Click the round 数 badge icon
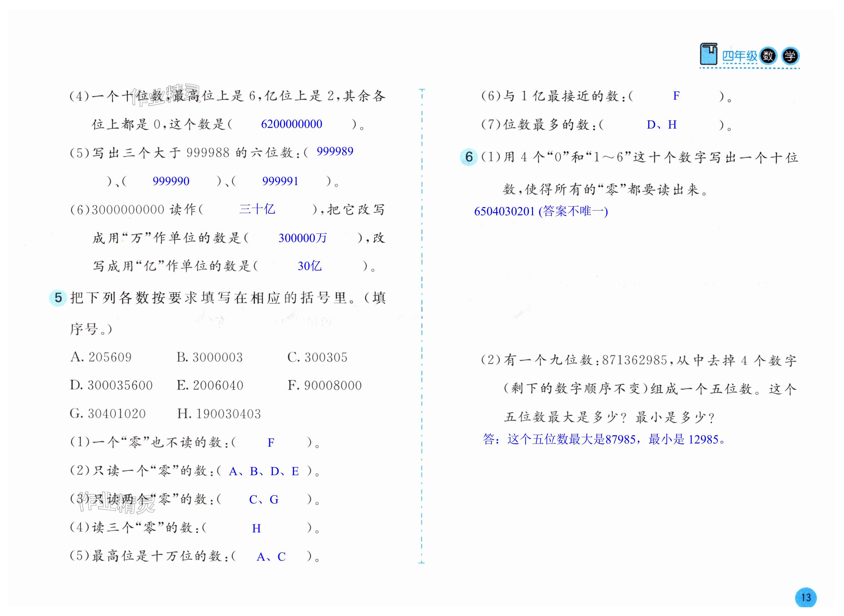844x616 pixels. click(768, 56)
